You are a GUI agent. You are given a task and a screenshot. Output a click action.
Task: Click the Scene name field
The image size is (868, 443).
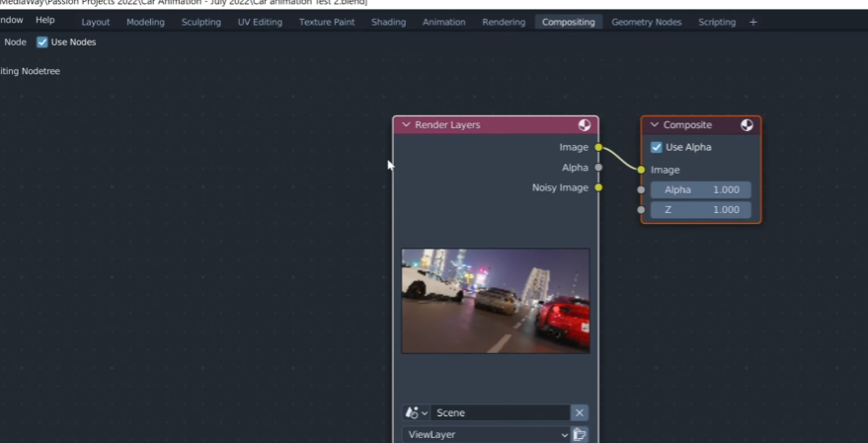500,412
